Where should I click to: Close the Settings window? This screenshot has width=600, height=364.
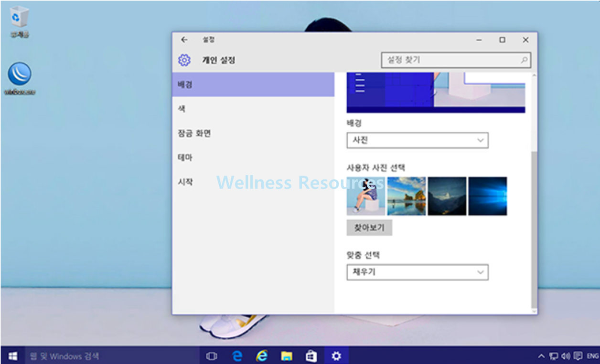coord(525,40)
